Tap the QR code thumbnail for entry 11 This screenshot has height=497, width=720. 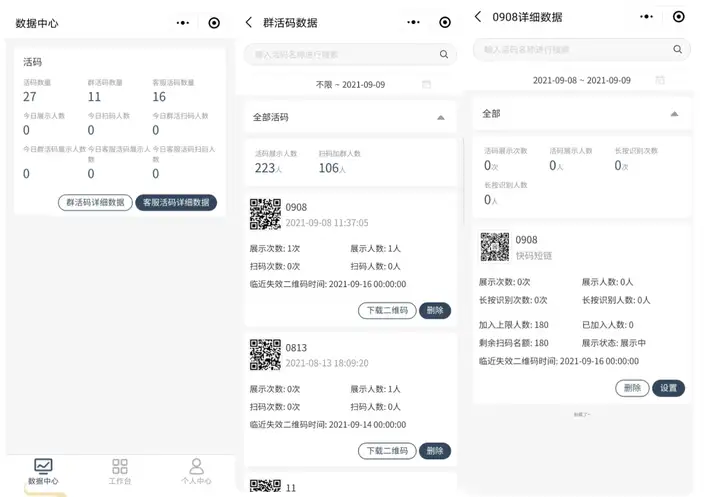[x=265, y=486]
